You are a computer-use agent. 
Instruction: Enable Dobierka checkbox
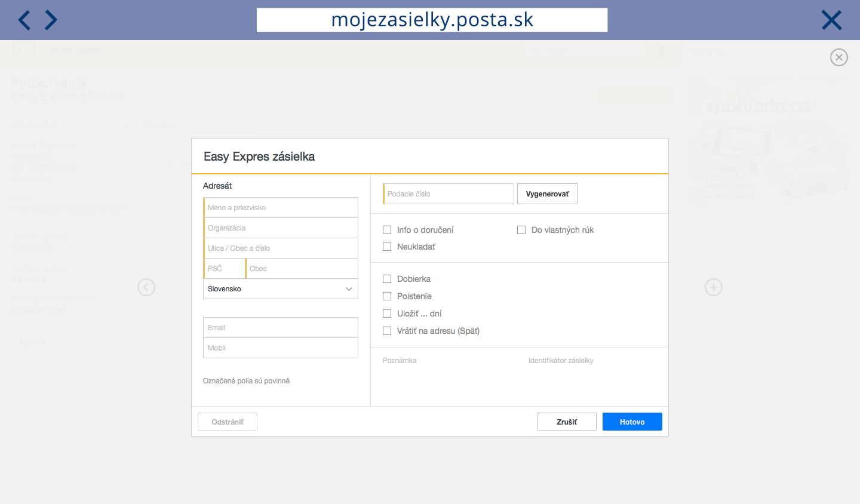click(387, 279)
